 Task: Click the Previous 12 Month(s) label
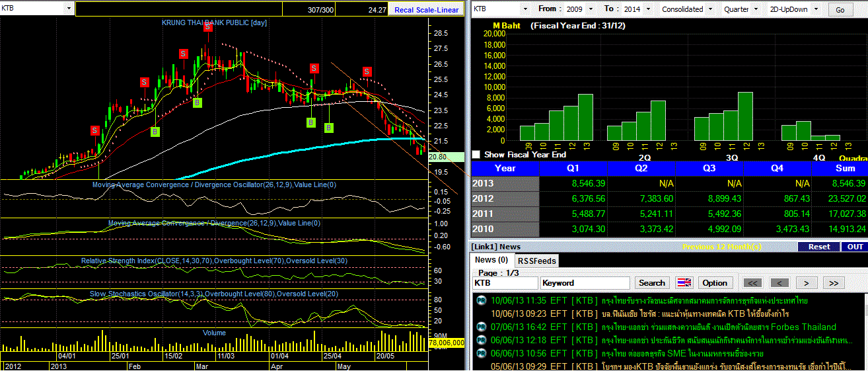coord(722,247)
